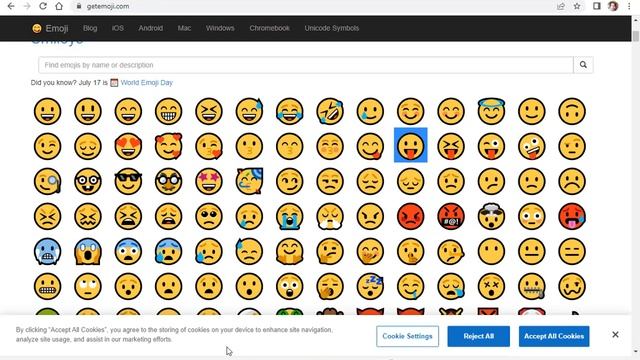Click the winking face emoji

(47, 146)
